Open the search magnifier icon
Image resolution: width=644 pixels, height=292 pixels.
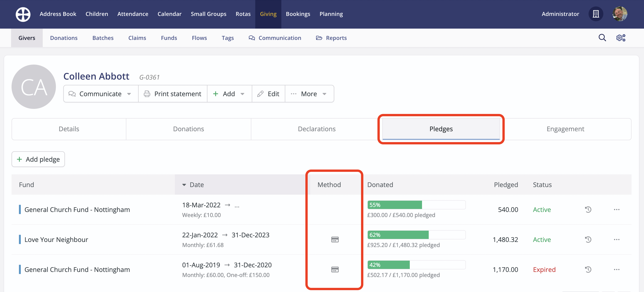click(602, 38)
